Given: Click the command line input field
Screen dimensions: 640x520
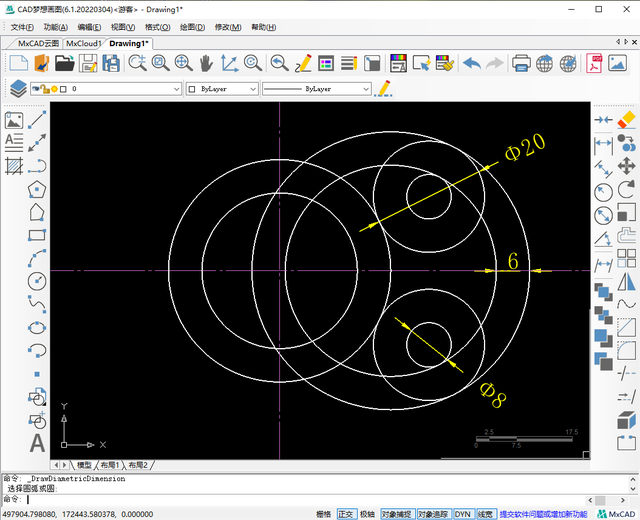Looking at the screenshot, I should coord(300,499).
